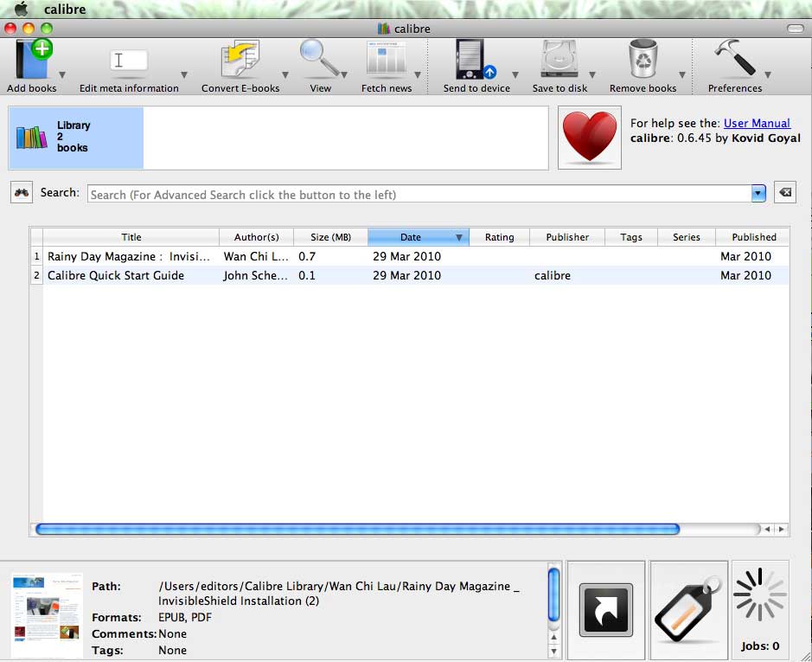Click the book details vertical scrollbar thumb
812x662 pixels.
[x=553, y=595]
